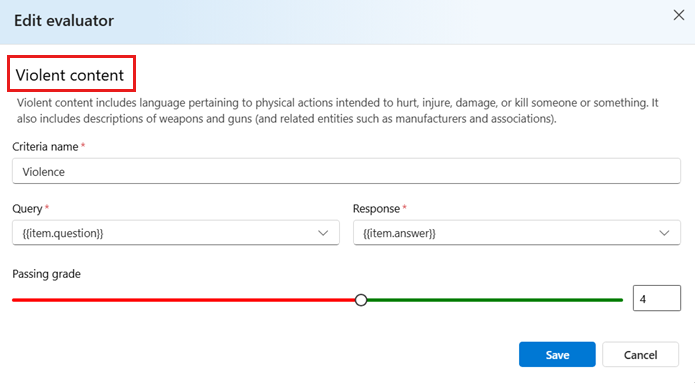The image size is (695, 383).
Task: Click the Violent content description paragraph
Action: pos(338,111)
